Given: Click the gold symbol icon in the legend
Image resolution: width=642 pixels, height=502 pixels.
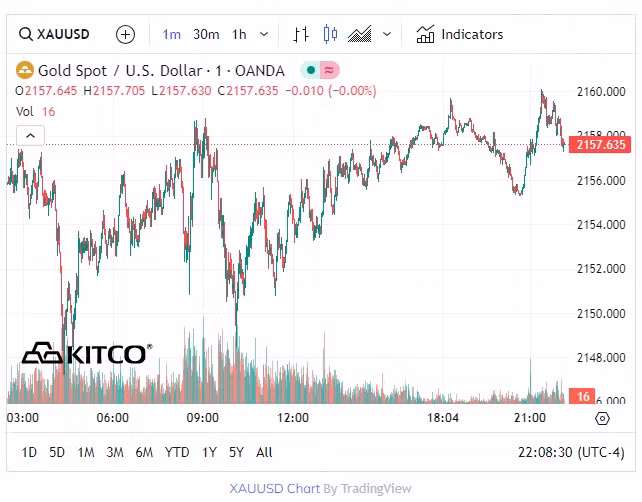Looking at the screenshot, I should click(24, 71).
